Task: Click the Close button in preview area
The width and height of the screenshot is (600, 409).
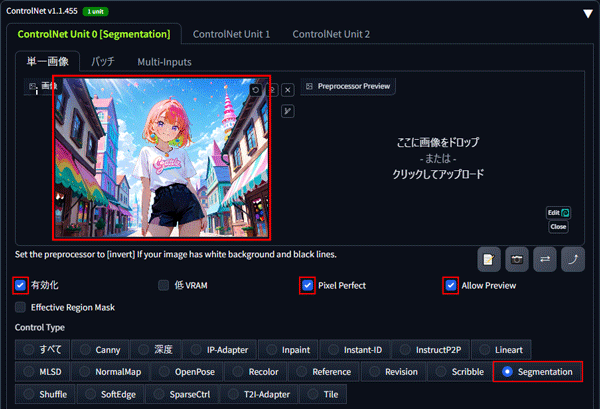Action: 558,227
